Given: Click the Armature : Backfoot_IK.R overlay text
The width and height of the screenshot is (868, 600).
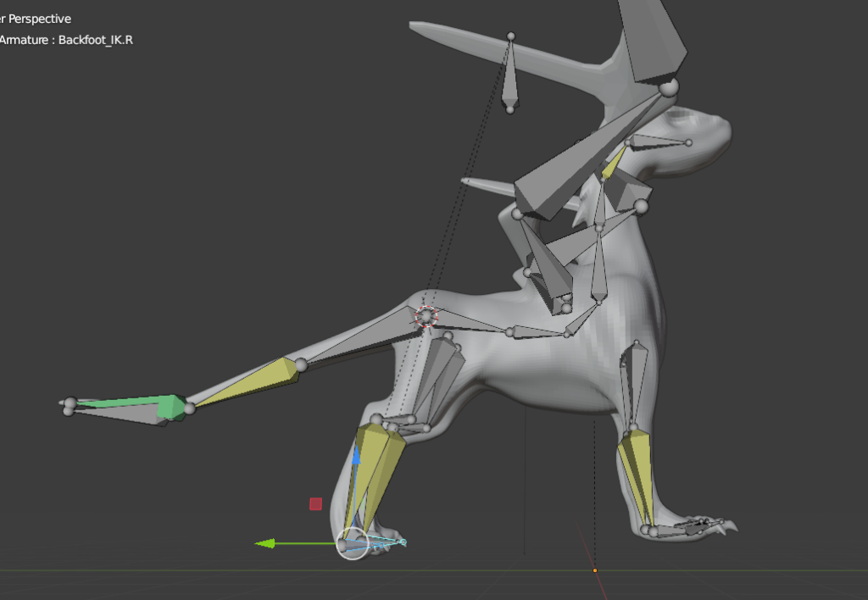Looking at the screenshot, I should click(68, 40).
